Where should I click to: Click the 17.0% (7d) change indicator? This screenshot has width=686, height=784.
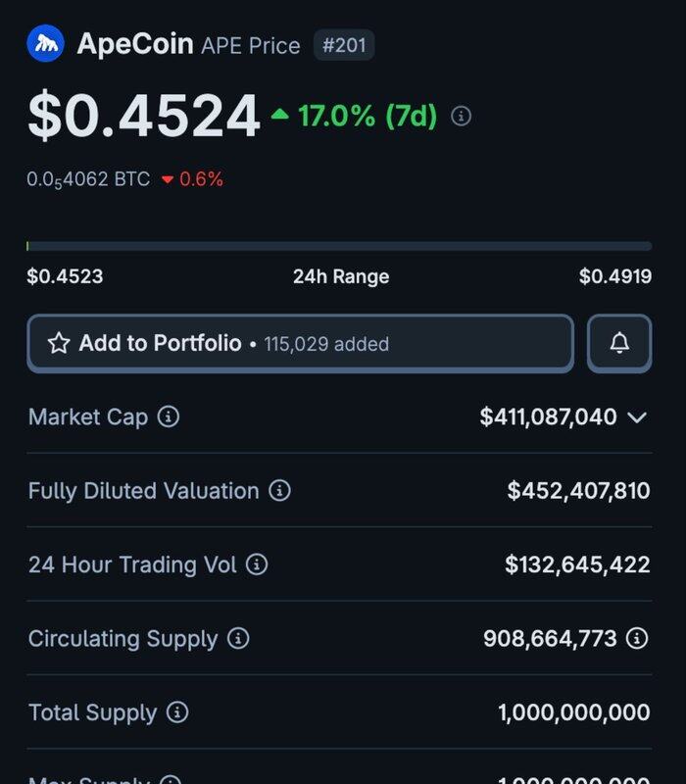pyautogui.click(x=355, y=117)
